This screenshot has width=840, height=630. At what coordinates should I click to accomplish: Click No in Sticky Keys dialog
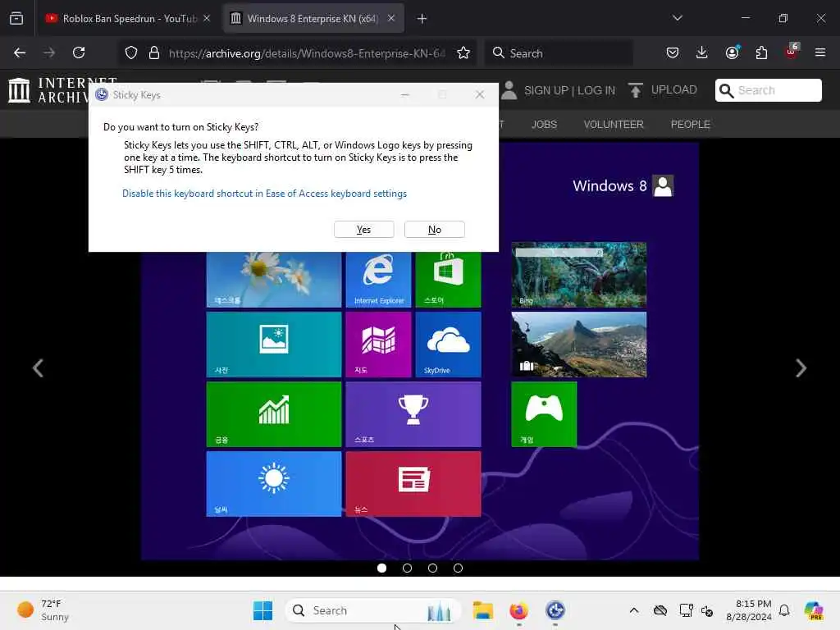coord(435,230)
